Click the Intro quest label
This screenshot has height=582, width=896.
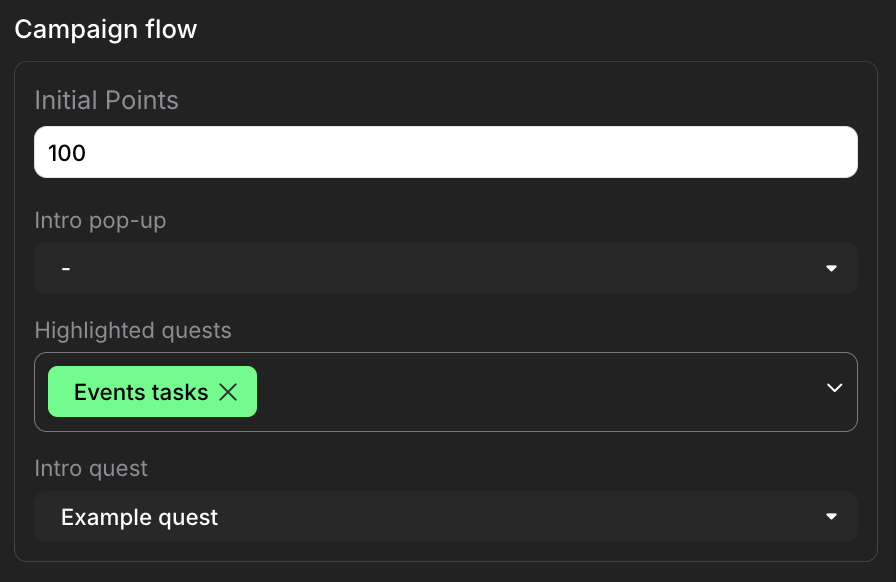click(x=91, y=468)
